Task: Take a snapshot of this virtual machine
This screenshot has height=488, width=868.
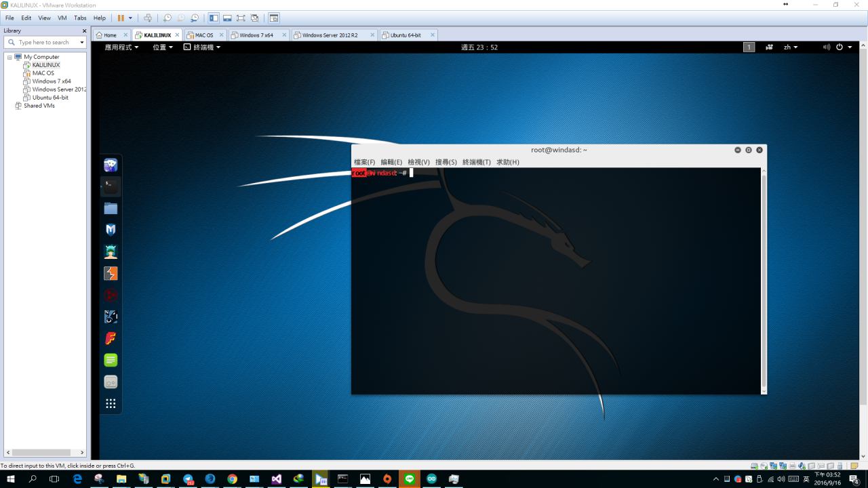Action: pyautogui.click(x=167, y=18)
